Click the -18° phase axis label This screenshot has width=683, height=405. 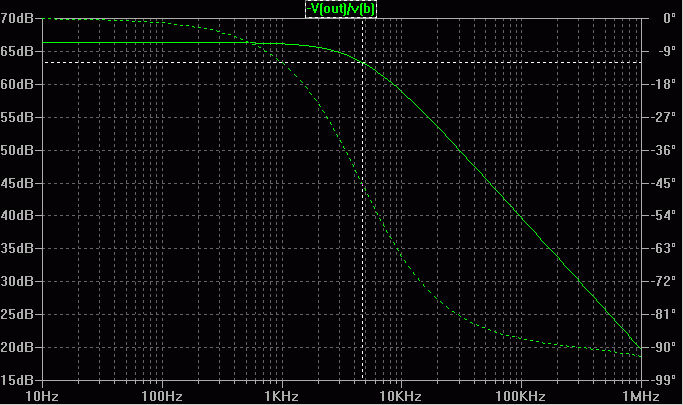(664, 84)
